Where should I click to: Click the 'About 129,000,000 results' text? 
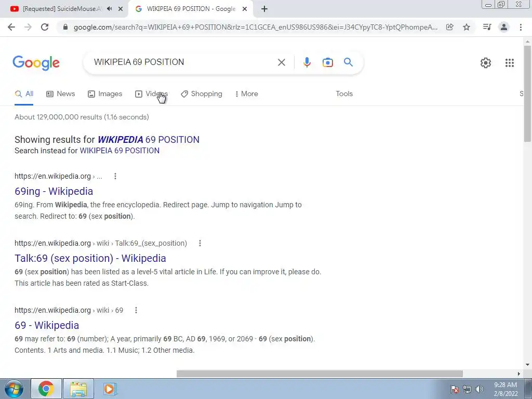point(82,117)
